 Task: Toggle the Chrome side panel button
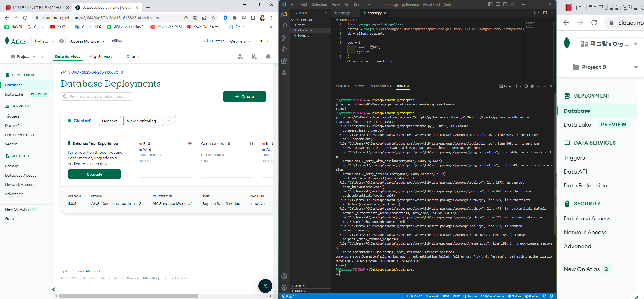coord(253,18)
